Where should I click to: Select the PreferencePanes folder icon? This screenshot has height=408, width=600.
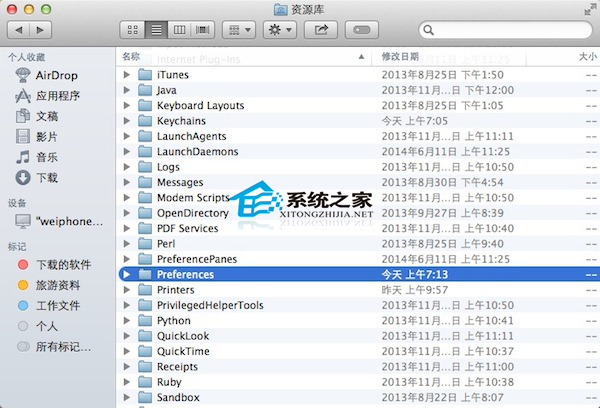point(145,259)
